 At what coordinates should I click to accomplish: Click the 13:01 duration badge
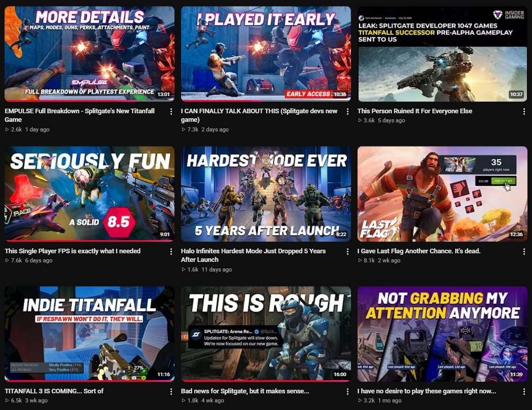coord(163,94)
